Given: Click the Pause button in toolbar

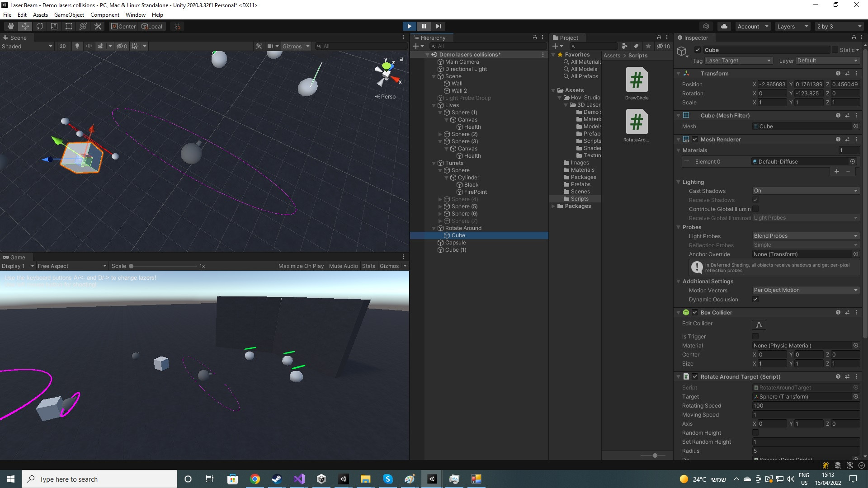Looking at the screenshot, I should [x=423, y=26].
